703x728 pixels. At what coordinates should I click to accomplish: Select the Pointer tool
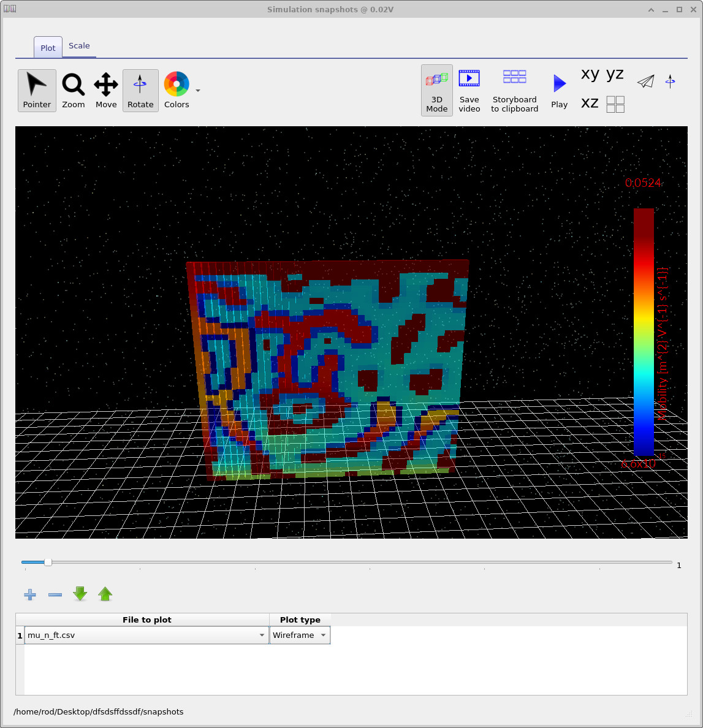point(36,90)
